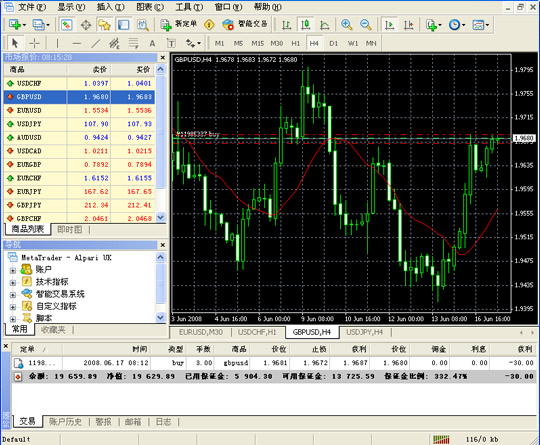This screenshot has height=445, width=540.
Task: Select the trendline drawing tool
Action: tap(95, 43)
